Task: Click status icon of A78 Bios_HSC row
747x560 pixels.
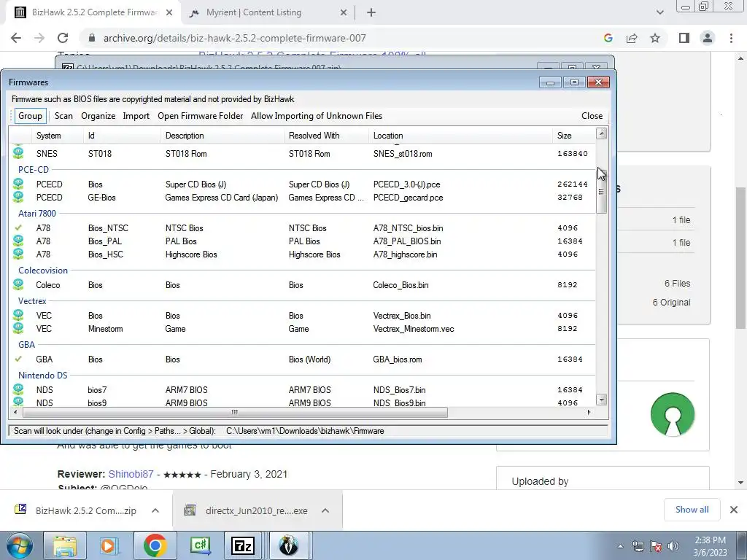Action: coord(18,254)
